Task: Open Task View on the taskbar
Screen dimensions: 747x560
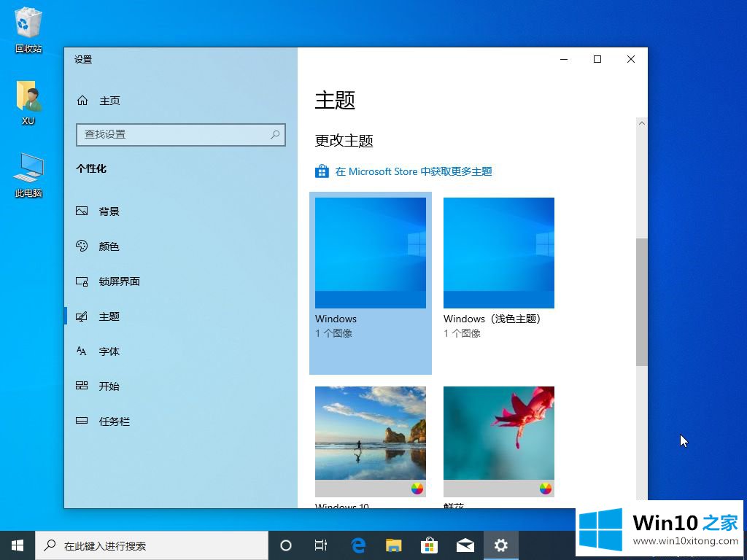Action: 321,545
